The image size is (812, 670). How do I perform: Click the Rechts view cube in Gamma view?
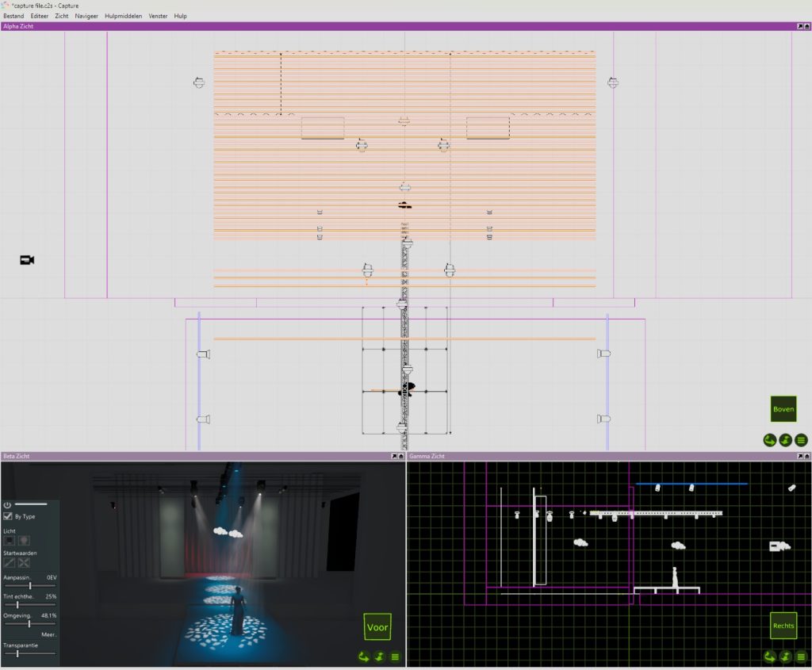(783, 626)
